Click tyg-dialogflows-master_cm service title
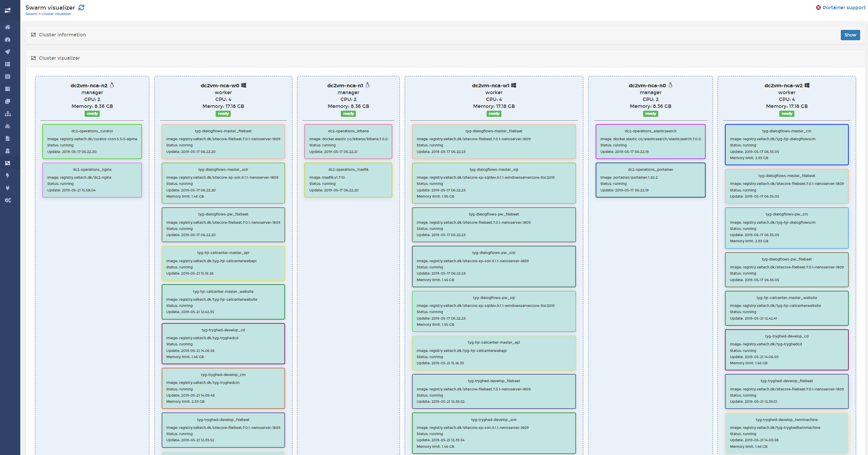 [x=787, y=131]
